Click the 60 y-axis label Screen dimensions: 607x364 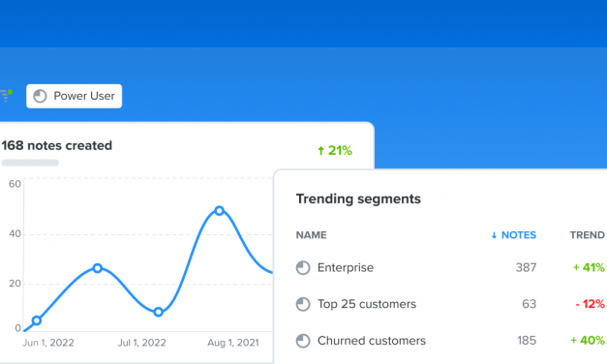[x=15, y=184]
